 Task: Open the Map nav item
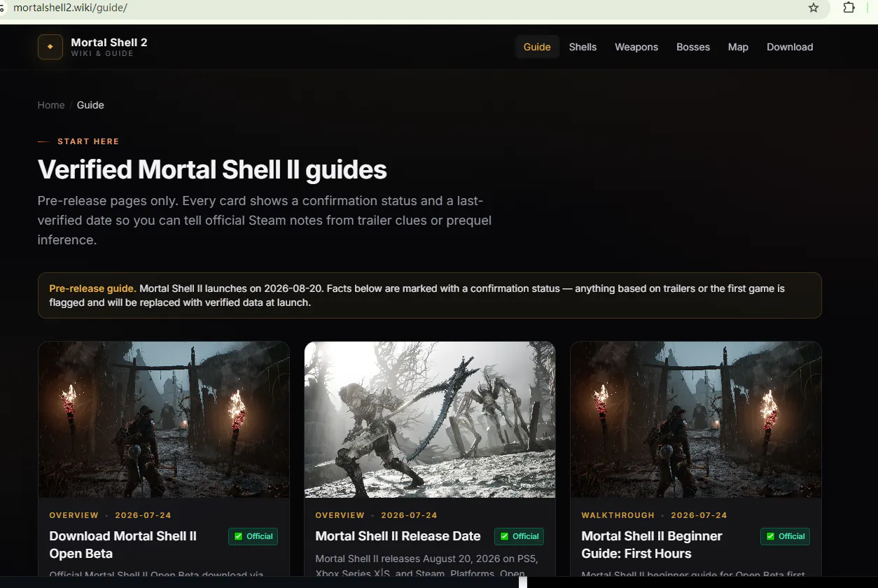coord(738,47)
